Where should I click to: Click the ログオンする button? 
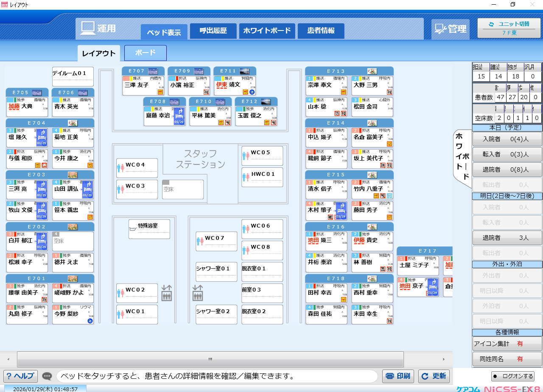[513, 376]
